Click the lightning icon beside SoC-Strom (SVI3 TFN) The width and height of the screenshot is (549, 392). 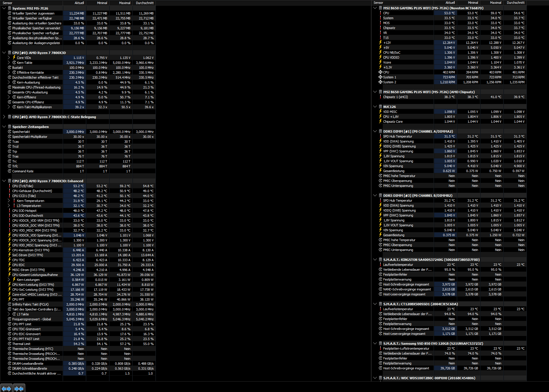click(10, 255)
